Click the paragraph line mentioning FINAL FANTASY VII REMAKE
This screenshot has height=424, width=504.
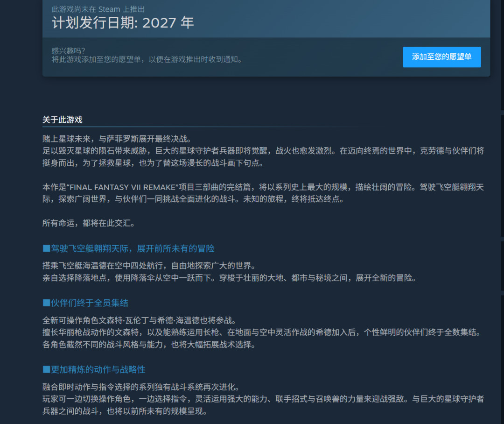[263, 187]
